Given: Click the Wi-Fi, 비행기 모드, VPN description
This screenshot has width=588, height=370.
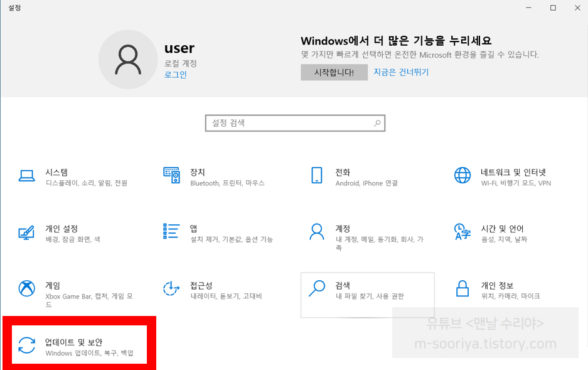Looking at the screenshot, I should tap(516, 183).
